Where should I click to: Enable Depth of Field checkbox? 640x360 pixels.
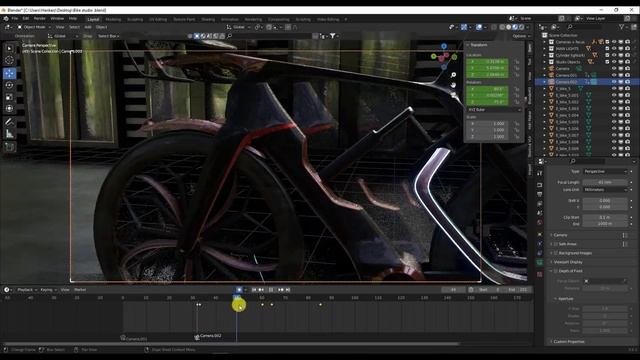(556, 271)
